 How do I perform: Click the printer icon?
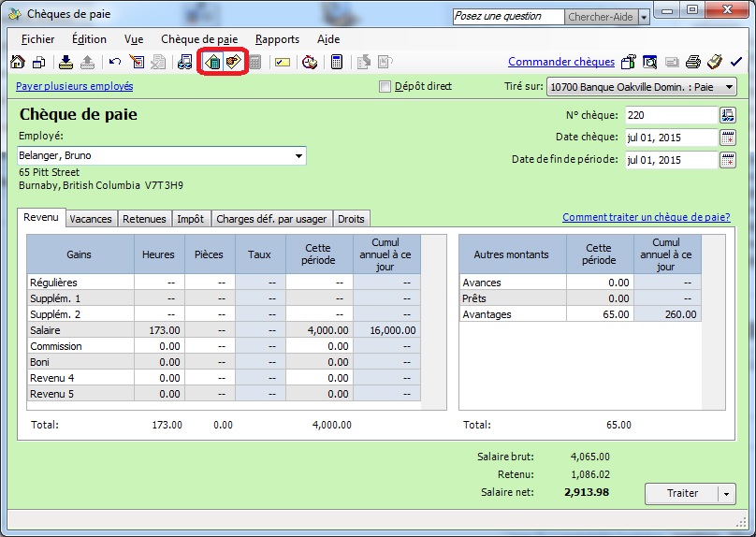tap(692, 63)
